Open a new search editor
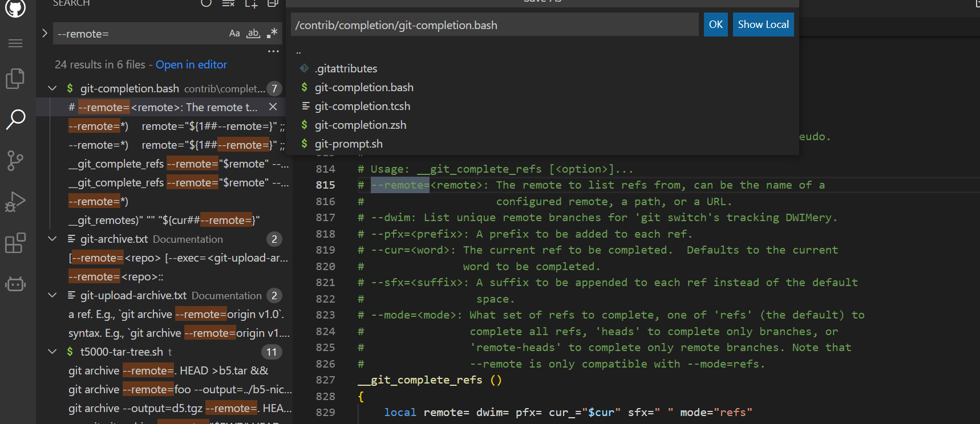The height and width of the screenshot is (424, 980). click(x=251, y=3)
